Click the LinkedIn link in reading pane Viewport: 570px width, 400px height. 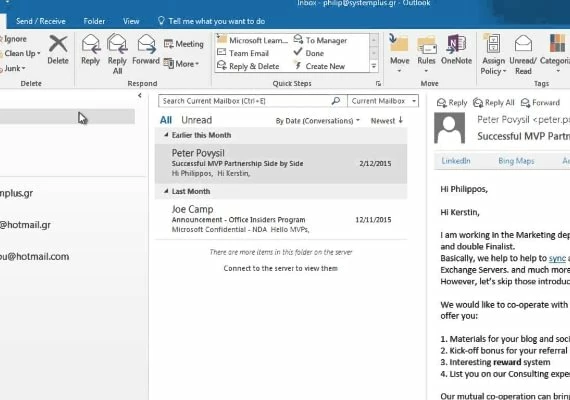[456, 161]
